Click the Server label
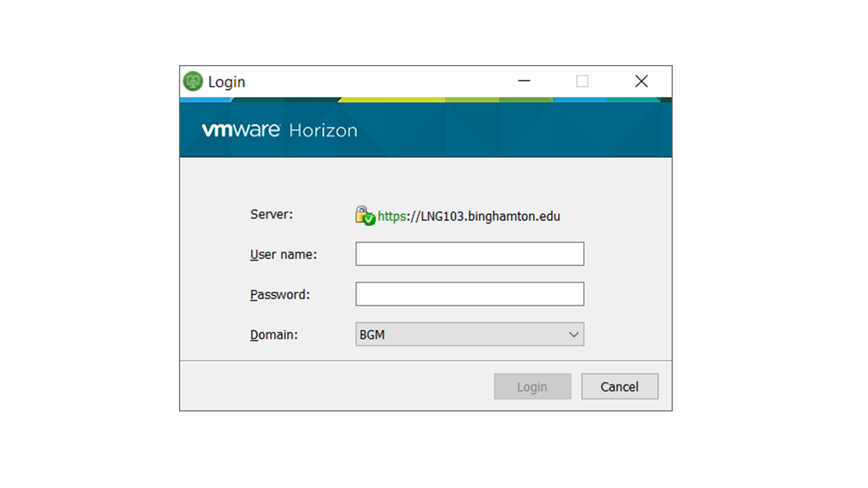Viewport: 868px width, 488px height. click(x=271, y=215)
